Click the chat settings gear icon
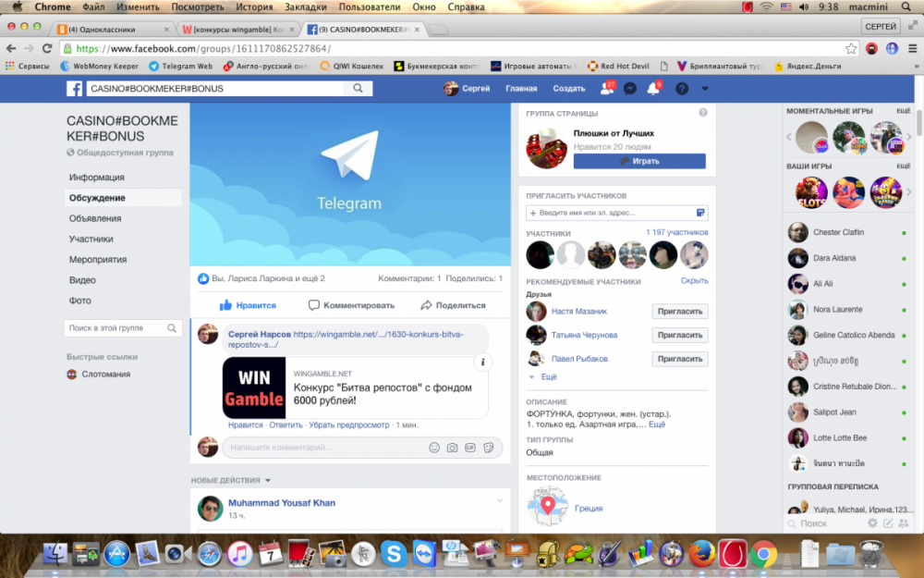 click(872, 523)
